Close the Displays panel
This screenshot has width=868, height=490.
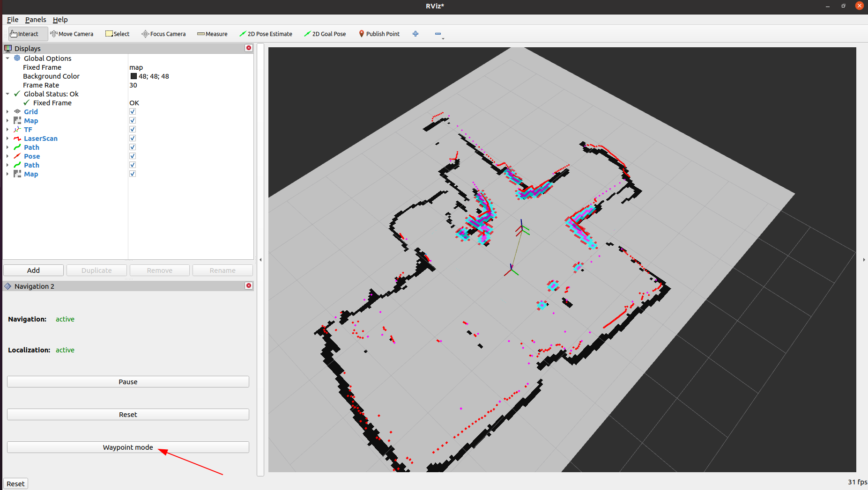(249, 48)
